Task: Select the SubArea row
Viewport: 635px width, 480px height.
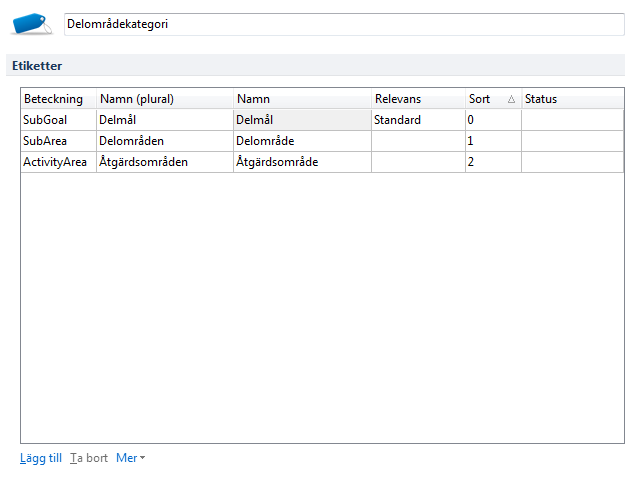Action: pyautogui.click(x=58, y=141)
